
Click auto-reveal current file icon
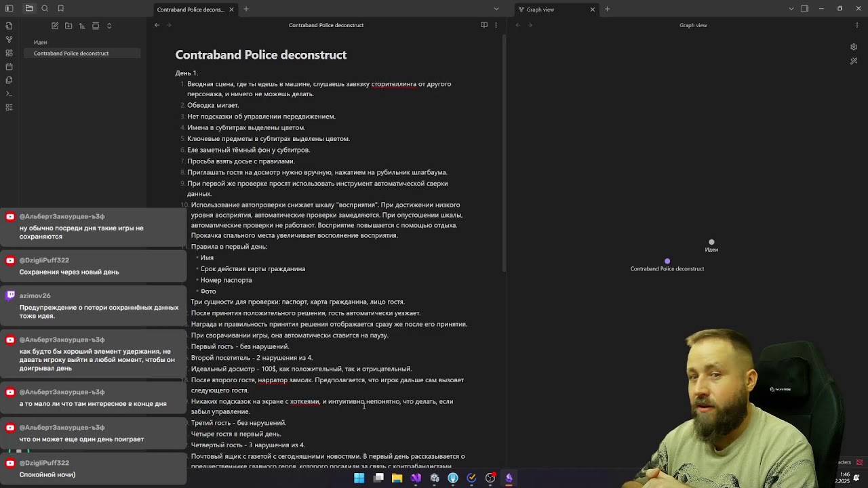[x=96, y=26]
